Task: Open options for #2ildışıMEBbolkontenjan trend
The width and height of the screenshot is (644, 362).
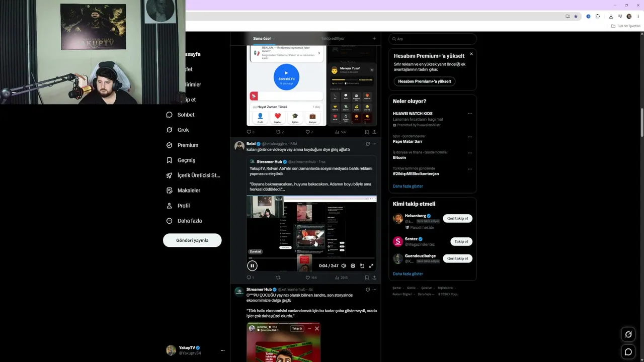Action: point(470,168)
